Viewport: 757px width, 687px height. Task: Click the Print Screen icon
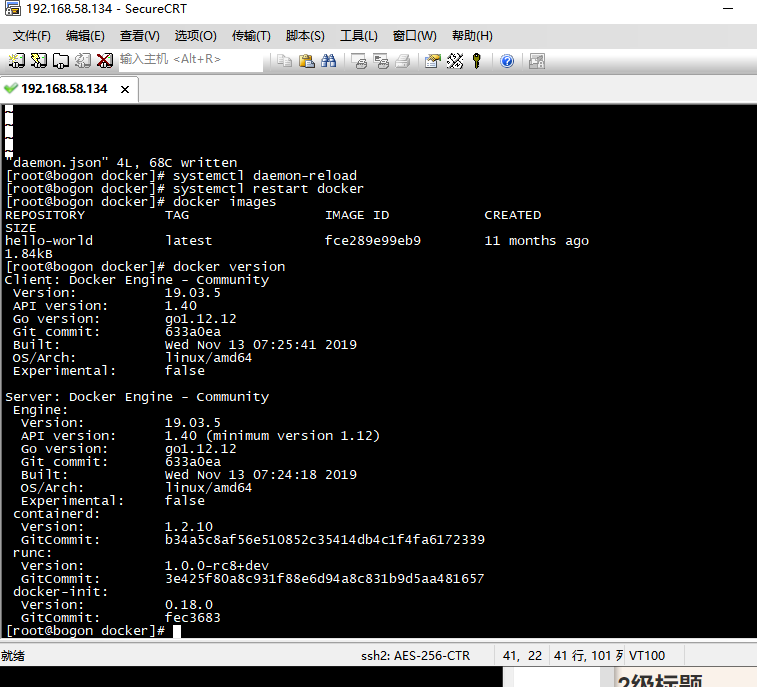tap(359, 61)
